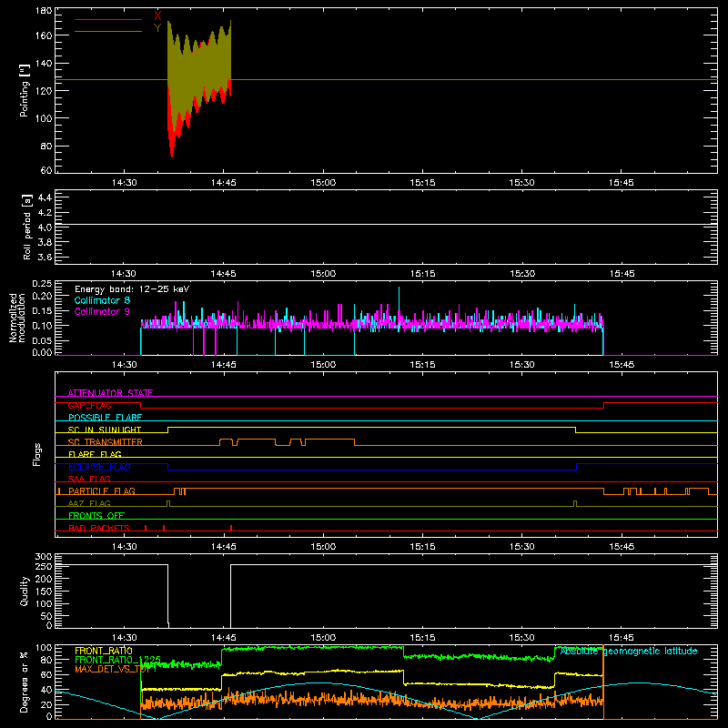Click '15:00' tick under the Pointing plot
Image resolution: width=728 pixels, height=728 pixels.
(323, 183)
